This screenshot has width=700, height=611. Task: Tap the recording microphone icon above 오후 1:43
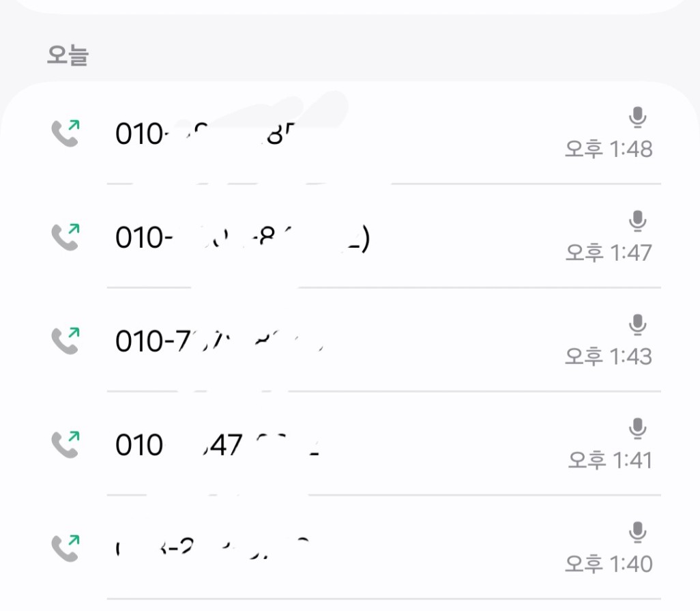point(637,326)
